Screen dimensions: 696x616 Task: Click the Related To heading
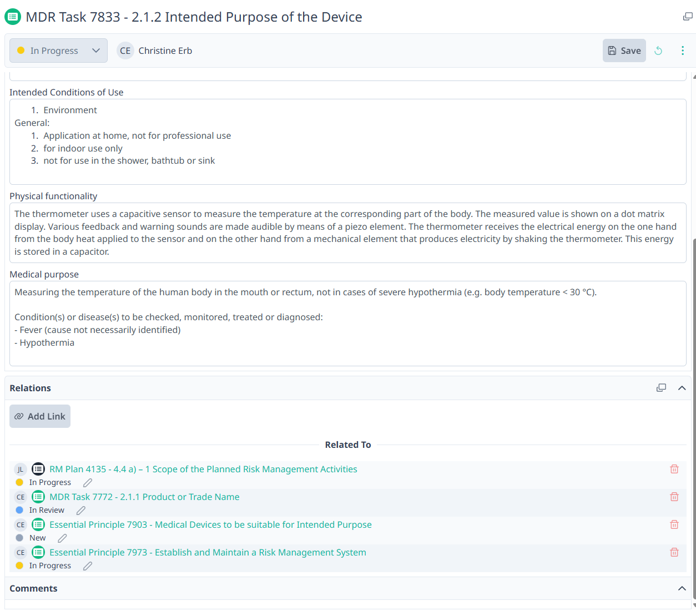(x=348, y=445)
